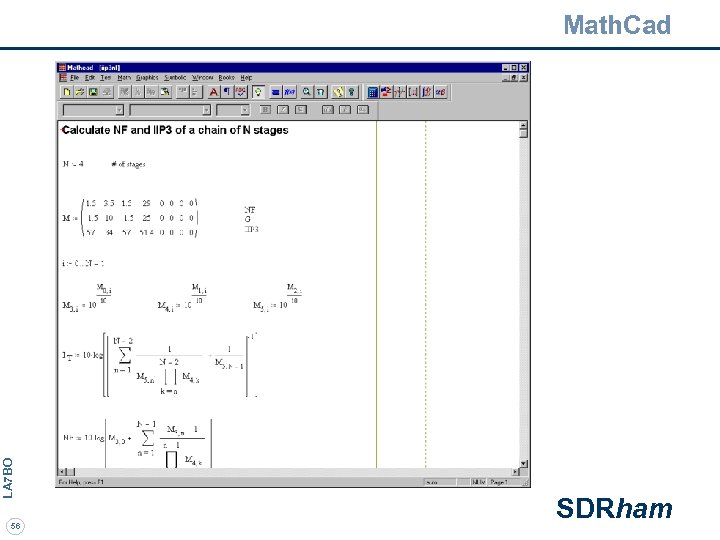Run the spell check icon
Image resolution: width=720 pixels, height=540 pixels.
coord(240,92)
